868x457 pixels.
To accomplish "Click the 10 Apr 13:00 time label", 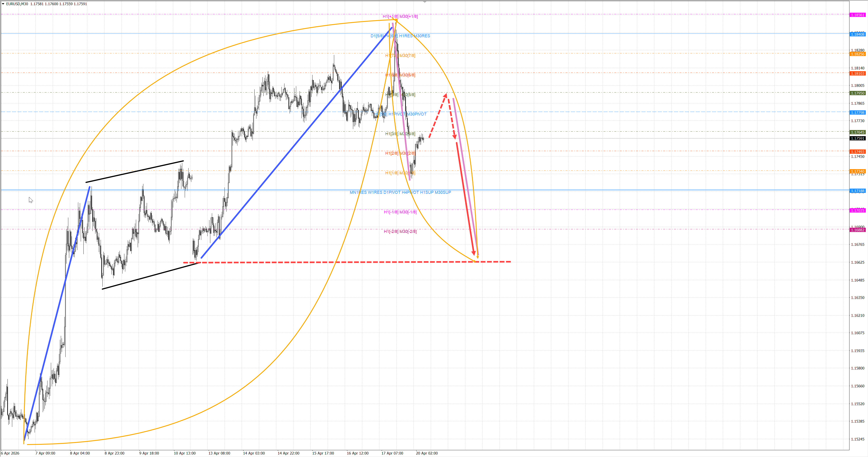I will tap(185, 453).
